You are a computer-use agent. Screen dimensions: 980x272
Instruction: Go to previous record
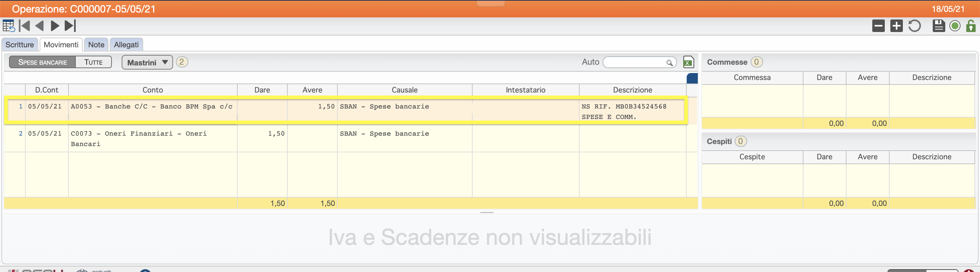coord(39,26)
